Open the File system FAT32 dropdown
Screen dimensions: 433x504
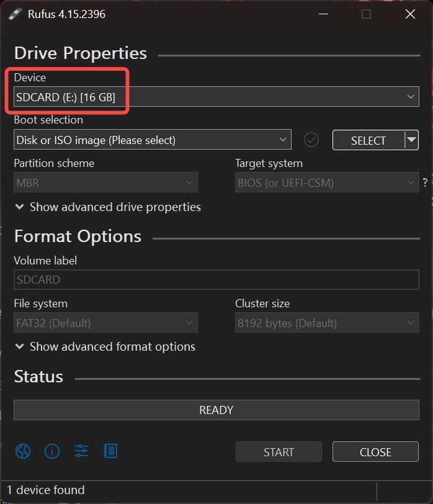pyautogui.click(x=105, y=322)
